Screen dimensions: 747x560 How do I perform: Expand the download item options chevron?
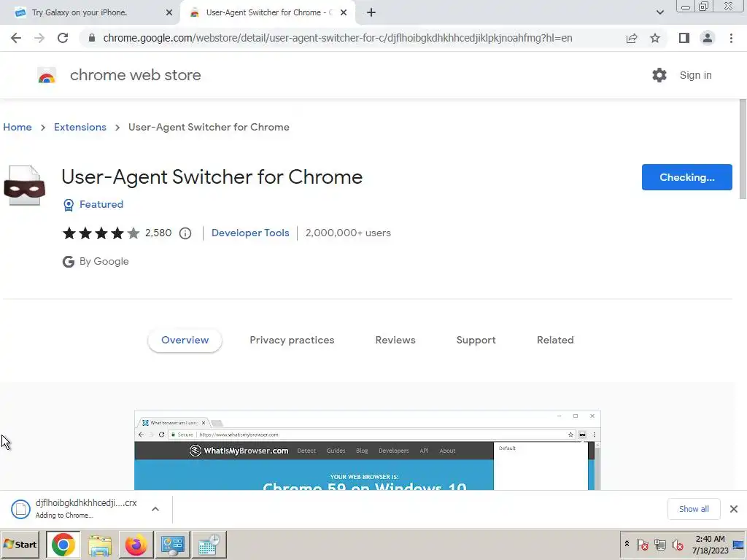[x=155, y=509]
